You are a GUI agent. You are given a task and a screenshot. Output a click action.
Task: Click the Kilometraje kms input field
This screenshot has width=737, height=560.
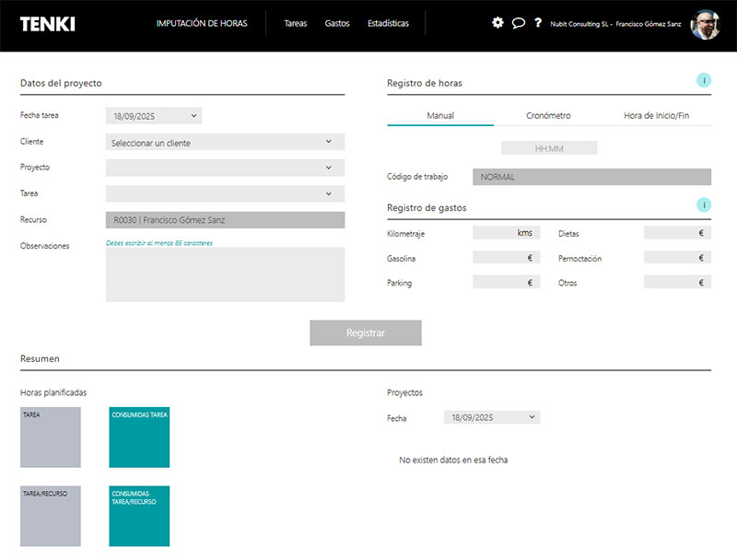506,233
